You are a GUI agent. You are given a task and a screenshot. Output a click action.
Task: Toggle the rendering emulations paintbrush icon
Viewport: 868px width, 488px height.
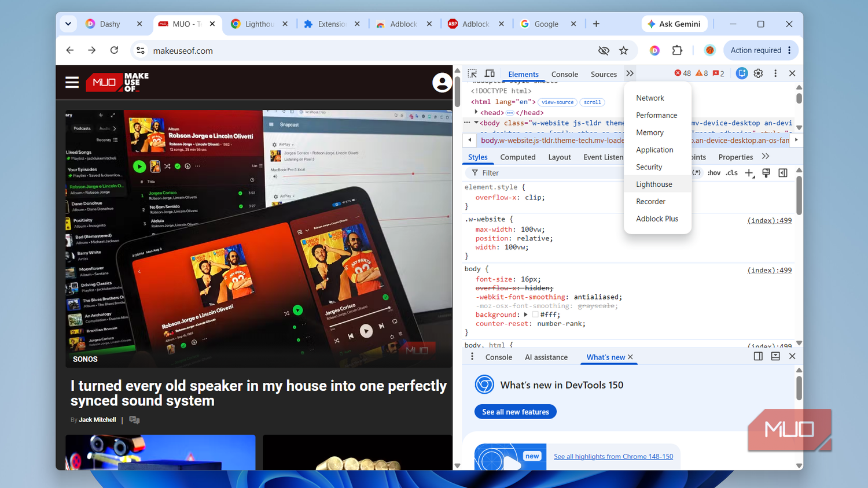pos(766,172)
